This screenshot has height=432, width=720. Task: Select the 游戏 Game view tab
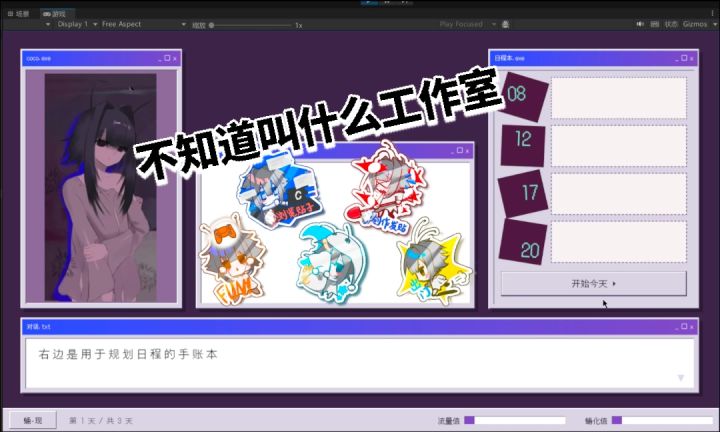(55, 14)
